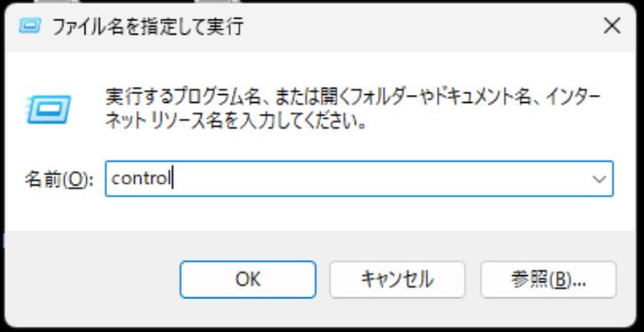Click blank white area above the description text

pyautogui.click(x=321, y=68)
